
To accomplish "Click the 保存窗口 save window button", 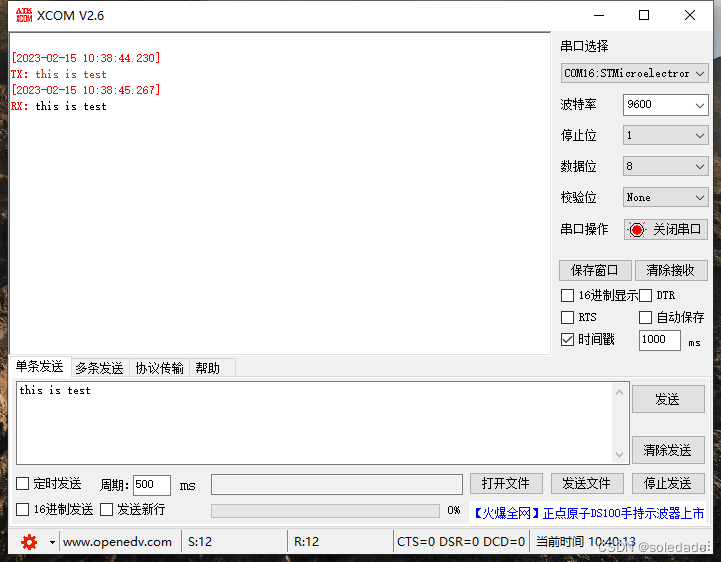I will click(x=595, y=270).
